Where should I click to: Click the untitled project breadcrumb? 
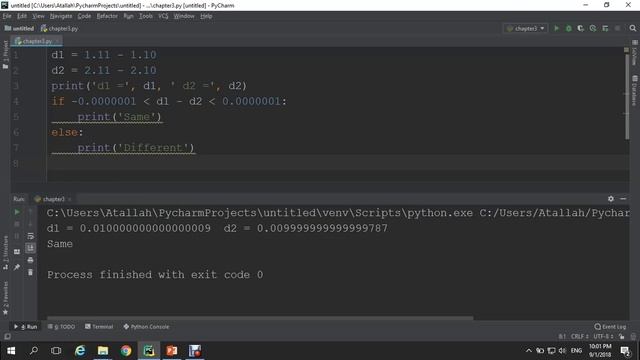19,29
